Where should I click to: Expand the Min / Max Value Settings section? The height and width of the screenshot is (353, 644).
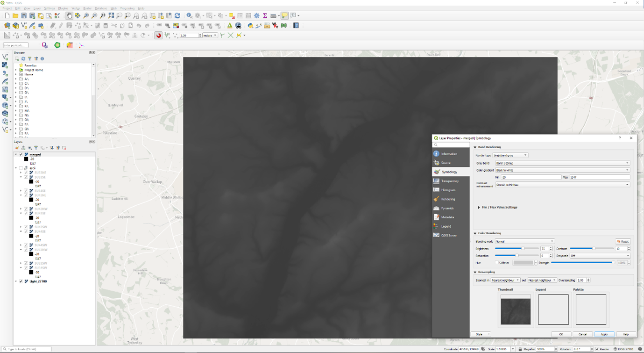coord(479,207)
